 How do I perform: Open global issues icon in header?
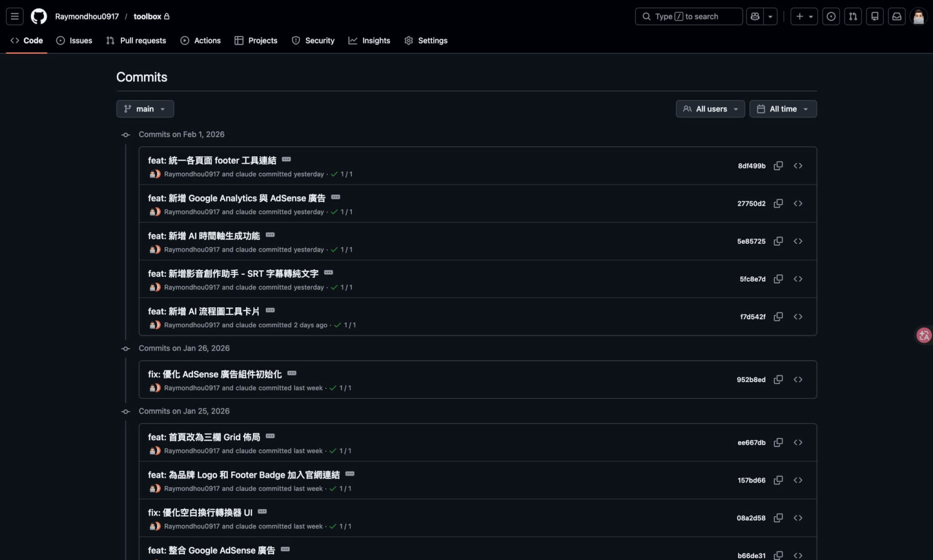point(831,16)
